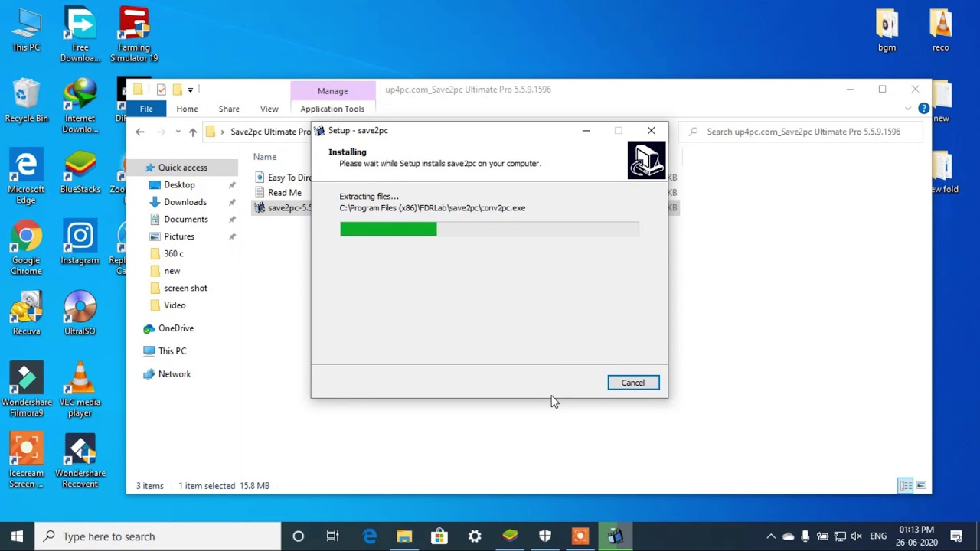Viewport: 980px width, 551px height.
Task: Open Instagram desktop shortcut
Action: click(80, 243)
